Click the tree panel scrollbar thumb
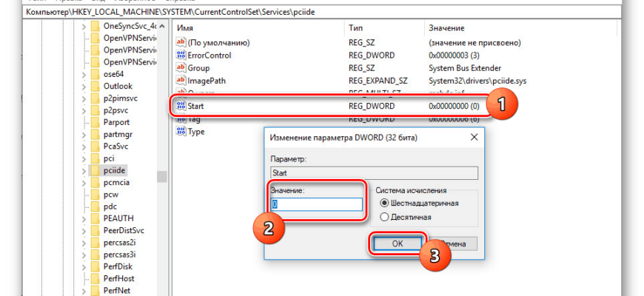Viewport: 644px width, 296px height. click(162, 177)
